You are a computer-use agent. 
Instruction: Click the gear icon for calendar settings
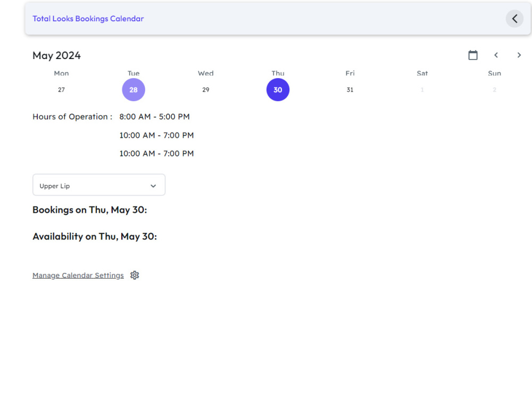135,275
